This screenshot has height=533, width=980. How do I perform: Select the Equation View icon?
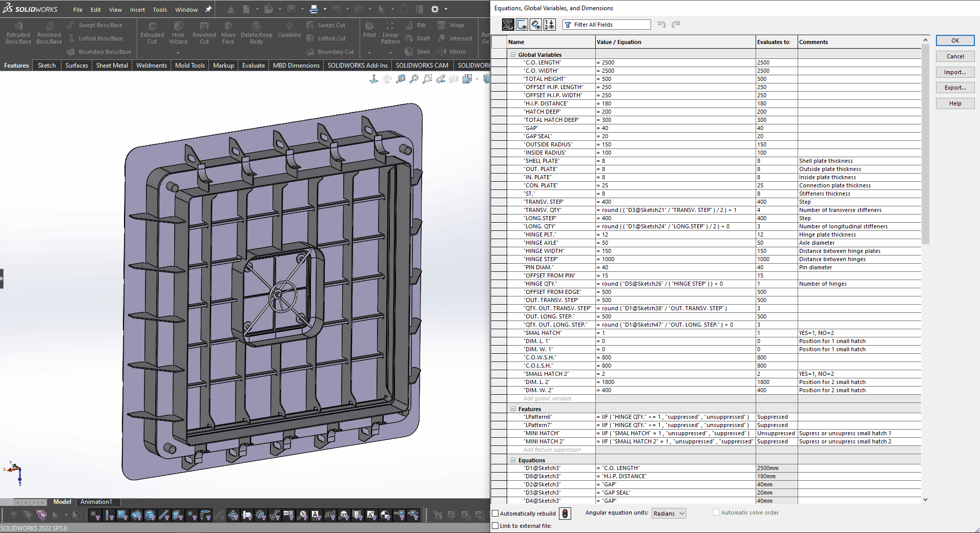tap(508, 25)
